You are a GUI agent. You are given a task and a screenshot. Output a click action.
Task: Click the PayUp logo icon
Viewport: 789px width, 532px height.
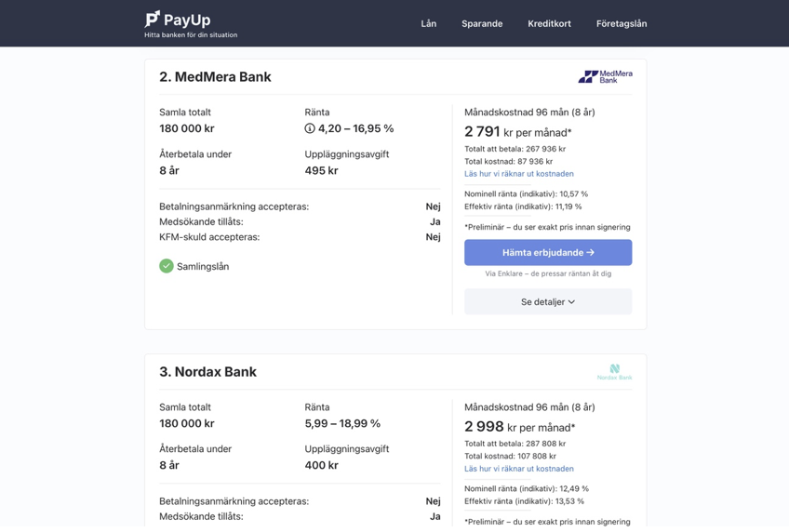tap(153, 20)
